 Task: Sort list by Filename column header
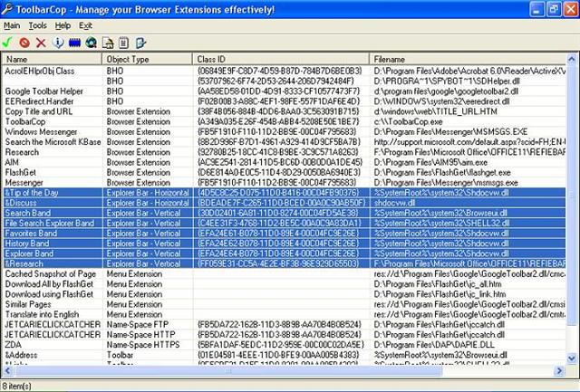click(x=468, y=59)
